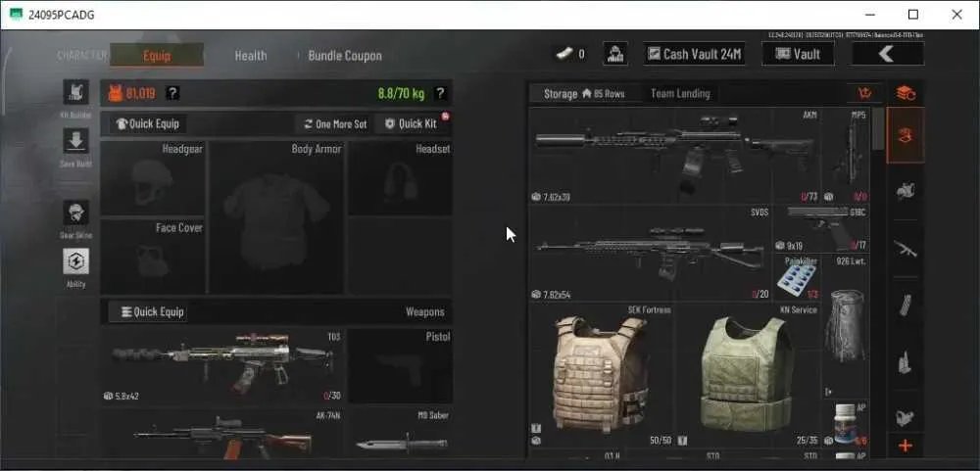Click the orange sort icon in the Storage header
The image size is (980, 471).
[865, 93]
